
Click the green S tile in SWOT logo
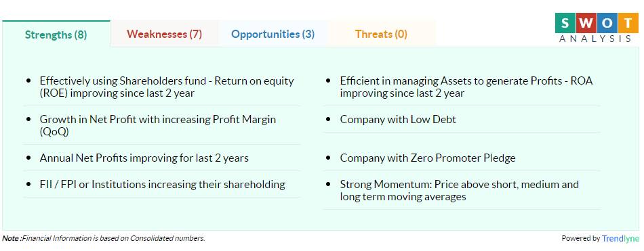[x=565, y=23]
